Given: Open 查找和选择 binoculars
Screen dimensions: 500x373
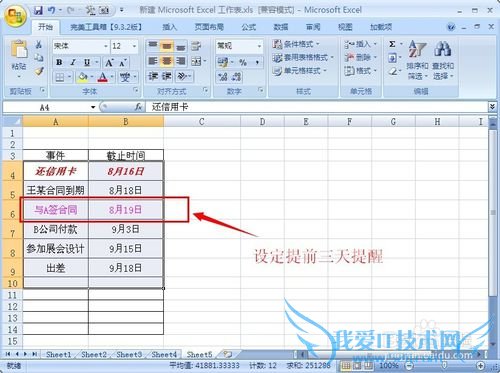Looking at the screenshot, I should coord(443,60).
